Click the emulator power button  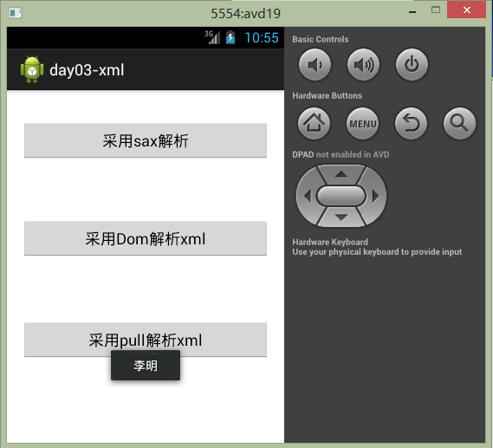[412, 64]
